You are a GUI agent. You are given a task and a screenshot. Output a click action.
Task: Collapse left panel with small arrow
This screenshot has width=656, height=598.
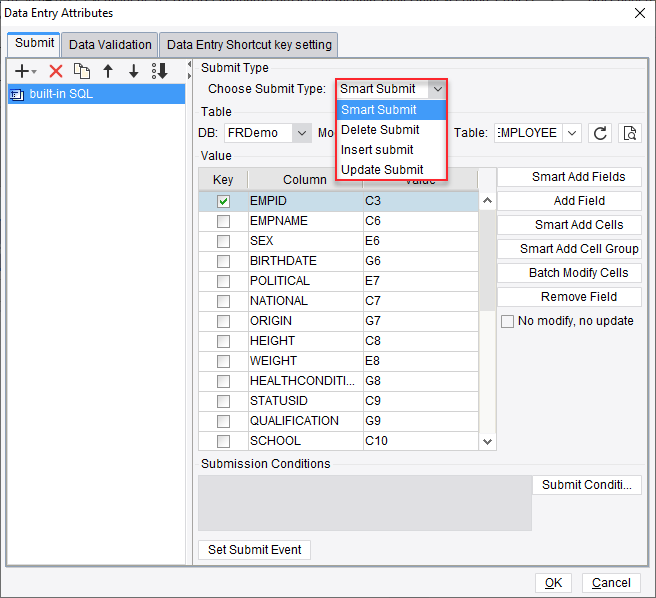point(189,64)
